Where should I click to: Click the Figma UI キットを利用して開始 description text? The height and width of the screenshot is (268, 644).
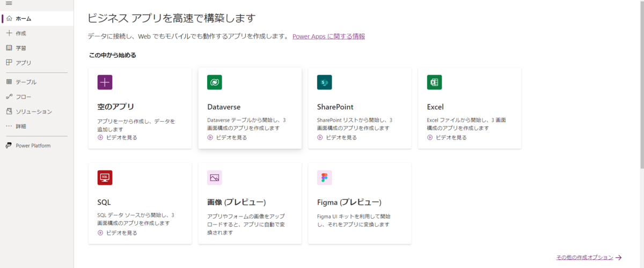[354, 220]
